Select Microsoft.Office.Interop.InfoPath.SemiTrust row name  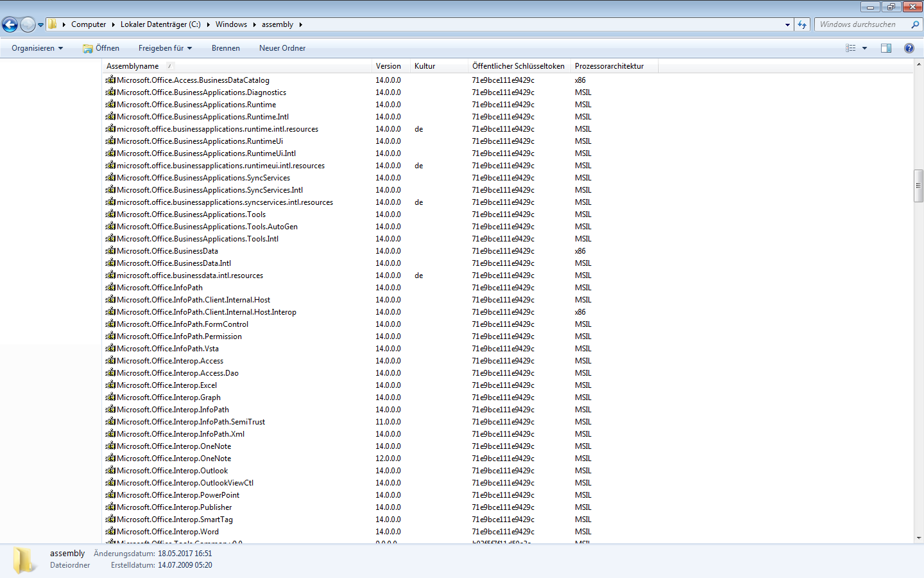[191, 422]
